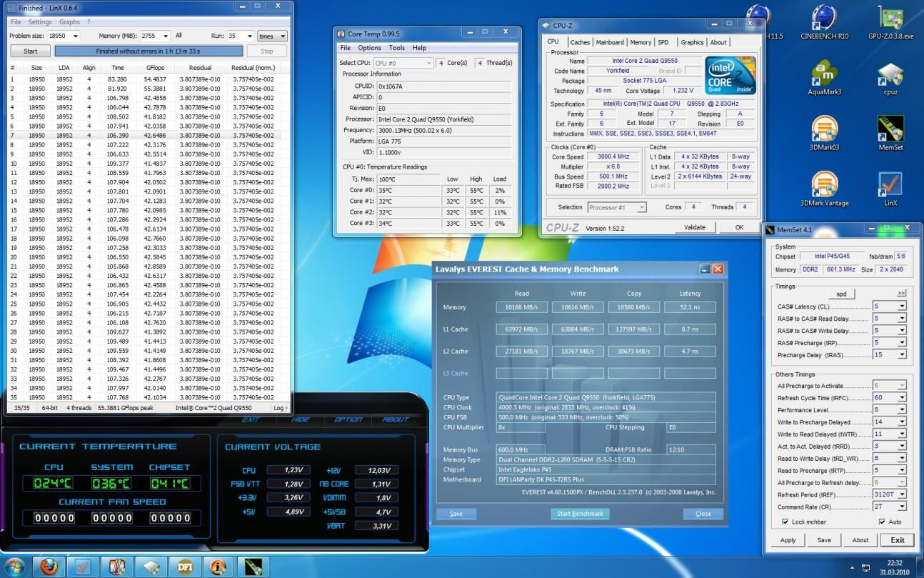
Task: Switch to Mainboard tab in CPU-Z
Action: point(610,42)
